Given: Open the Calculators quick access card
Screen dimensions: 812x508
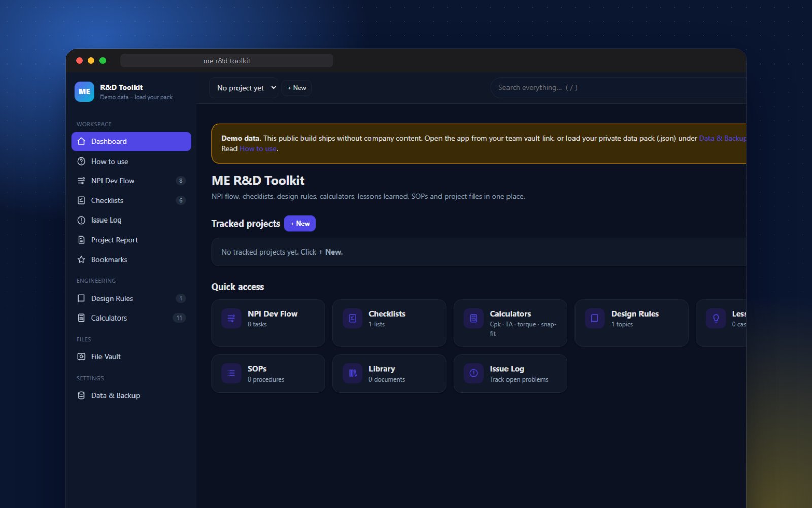Looking at the screenshot, I should pos(511,323).
